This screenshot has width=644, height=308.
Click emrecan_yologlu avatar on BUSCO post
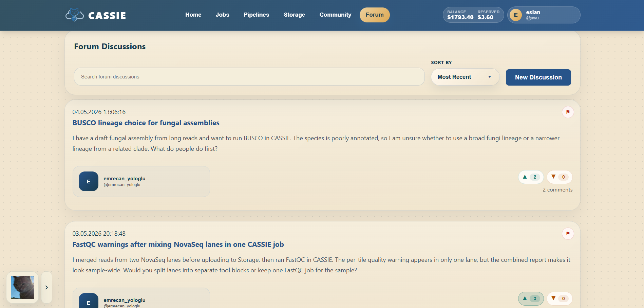(x=89, y=181)
